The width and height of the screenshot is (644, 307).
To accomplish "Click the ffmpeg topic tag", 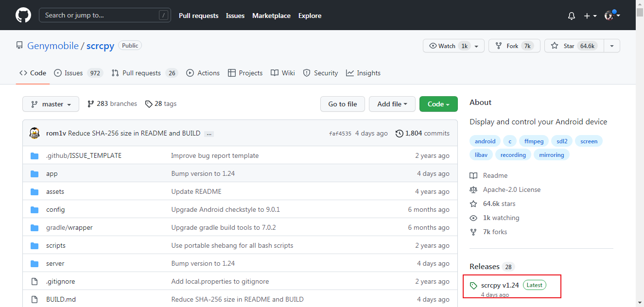I will click(x=534, y=141).
